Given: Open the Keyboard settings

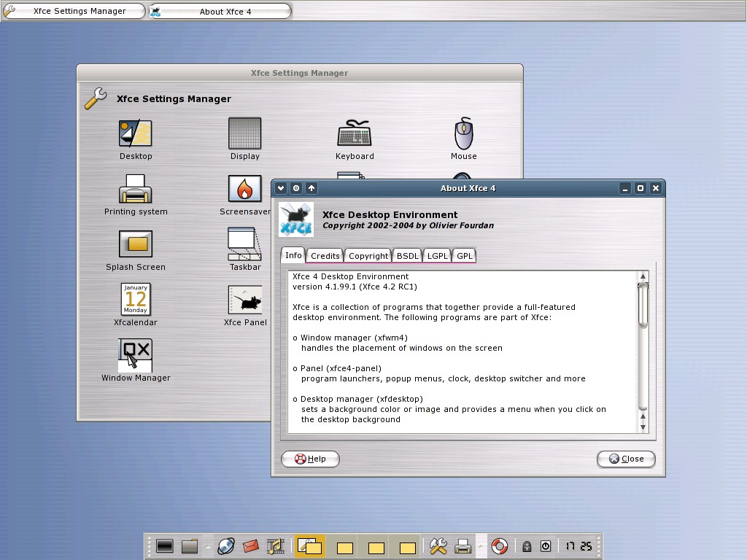Looking at the screenshot, I should [355, 136].
